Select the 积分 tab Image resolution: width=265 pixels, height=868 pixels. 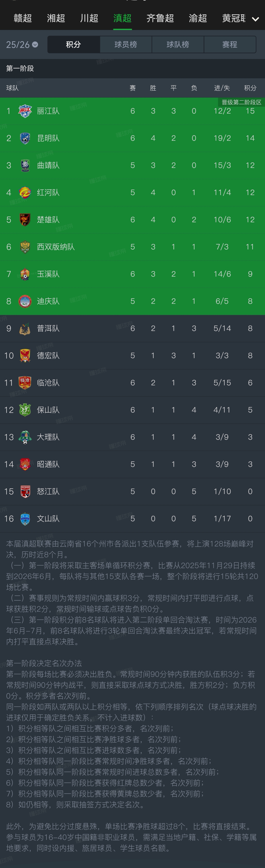(73, 44)
